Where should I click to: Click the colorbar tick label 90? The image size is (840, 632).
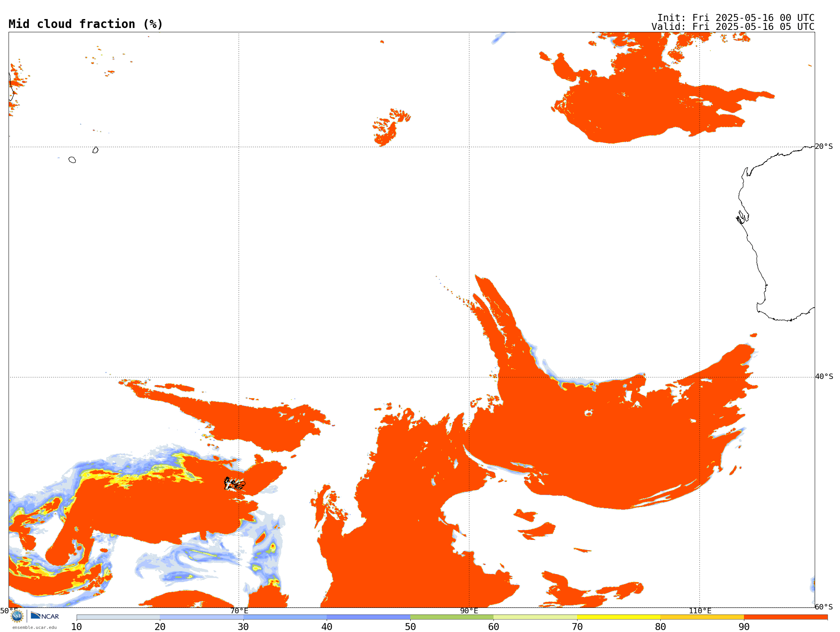pos(744,627)
